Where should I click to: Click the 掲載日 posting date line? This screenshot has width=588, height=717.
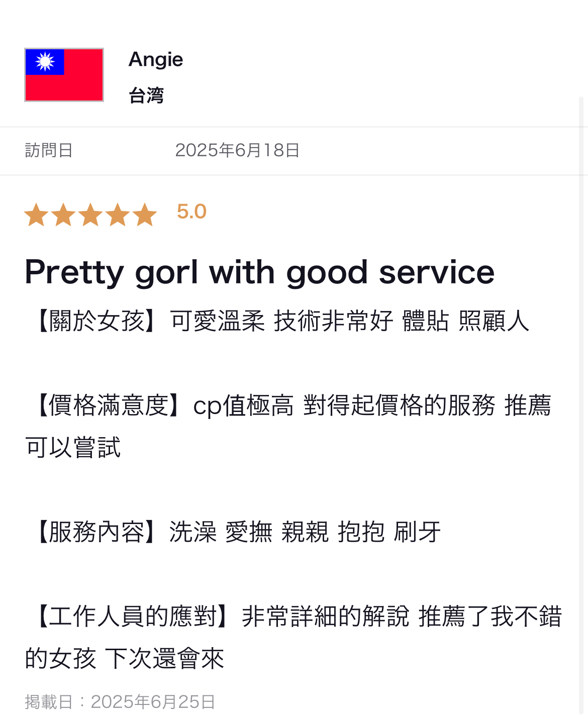120,701
